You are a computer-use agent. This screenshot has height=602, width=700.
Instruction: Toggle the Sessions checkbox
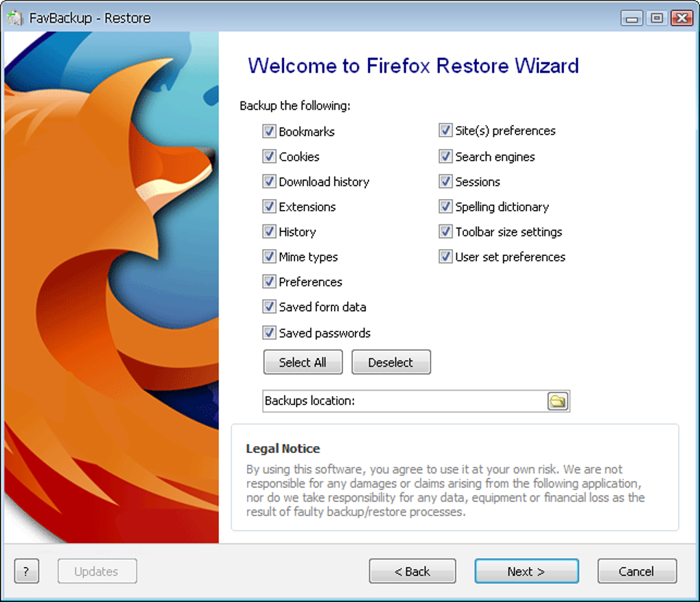[445, 181]
